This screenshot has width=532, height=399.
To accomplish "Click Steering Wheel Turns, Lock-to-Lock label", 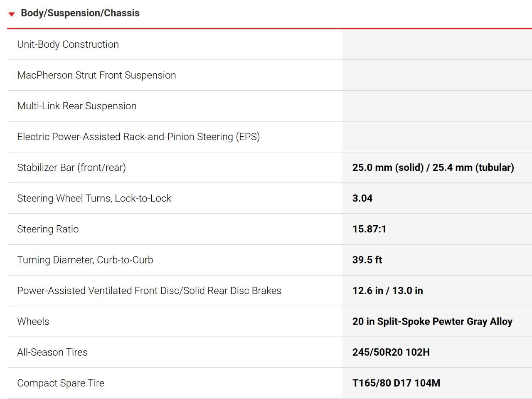I will point(94,198).
